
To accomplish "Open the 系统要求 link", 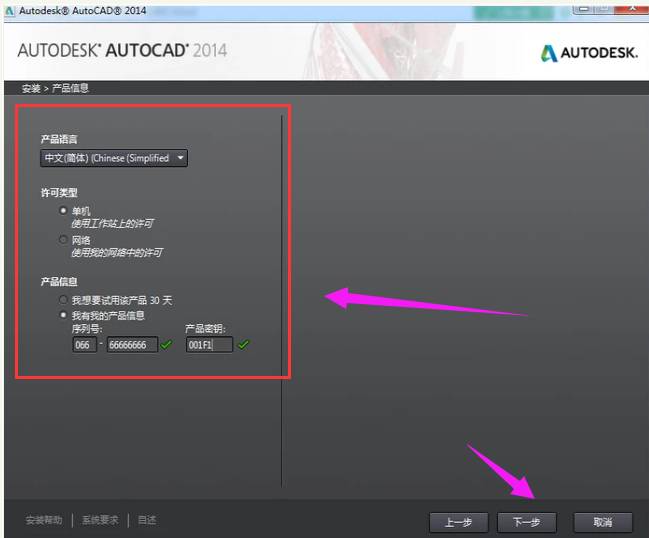I will click(x=100, y=520).
